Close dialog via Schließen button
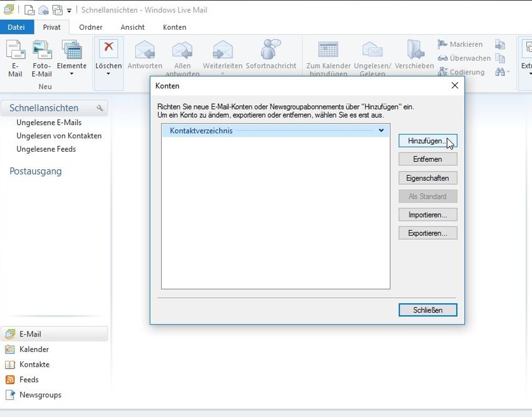Screen dimensions: 532x417 (428, 310)
